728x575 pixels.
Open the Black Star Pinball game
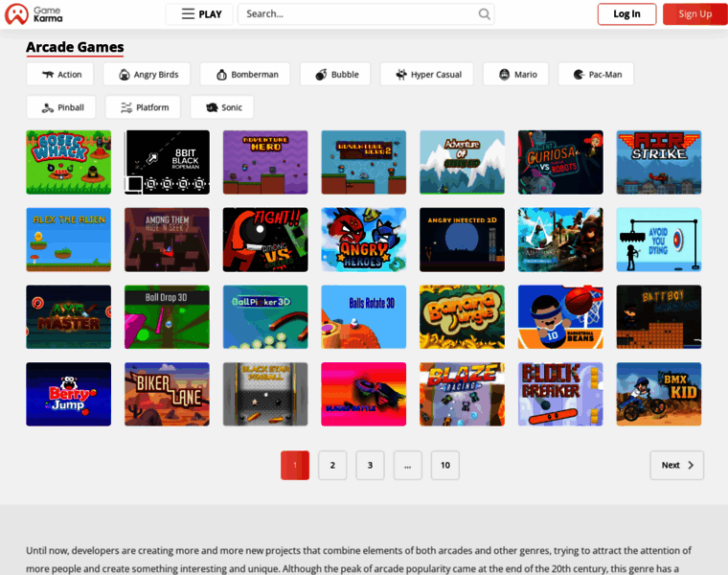265,394
